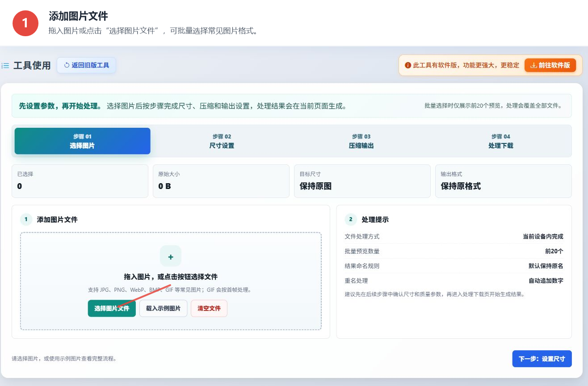Click the value 默认保持原名
Image resolution: width=588 pixels, height=386 pixels.
(546, 266)
